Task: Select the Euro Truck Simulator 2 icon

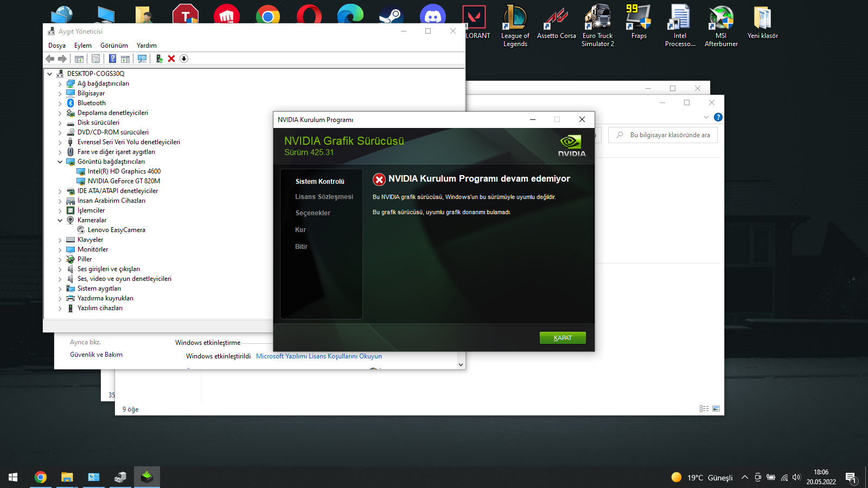Action: [x=598, y=25]
